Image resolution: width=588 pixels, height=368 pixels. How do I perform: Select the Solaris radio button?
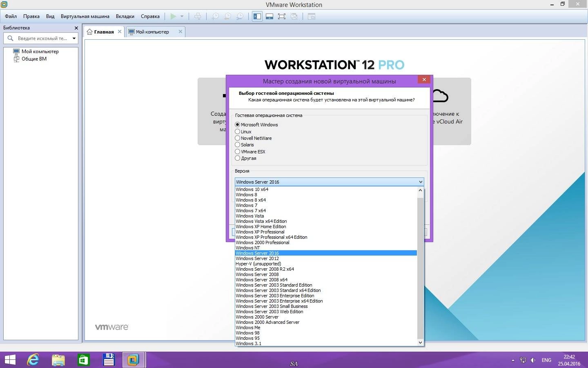coord(237,145)
